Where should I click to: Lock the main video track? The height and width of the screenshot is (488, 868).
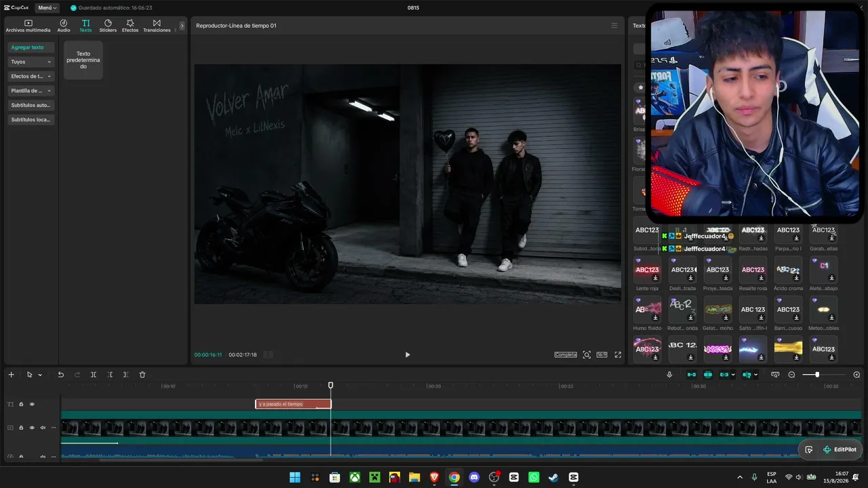pos(21,428)
